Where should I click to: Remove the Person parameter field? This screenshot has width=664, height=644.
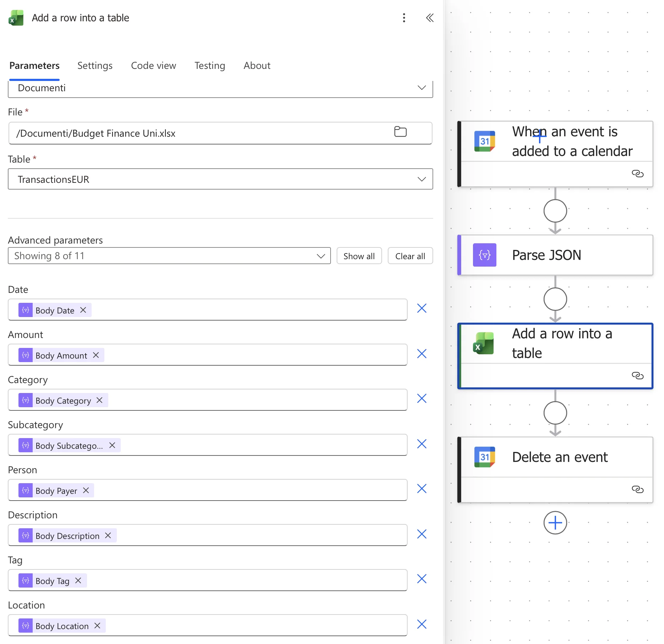tap(421, 489)
